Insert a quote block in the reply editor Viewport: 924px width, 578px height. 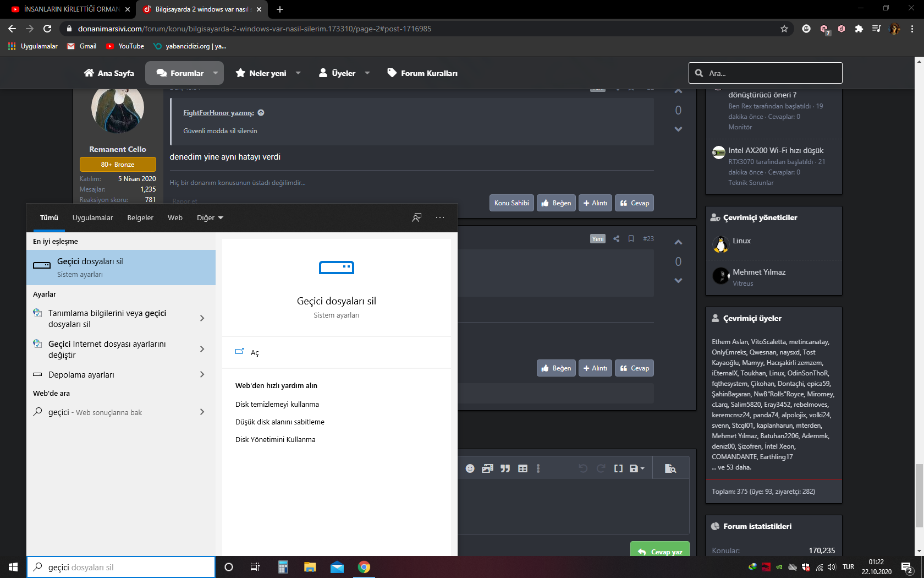coord(505,468)
